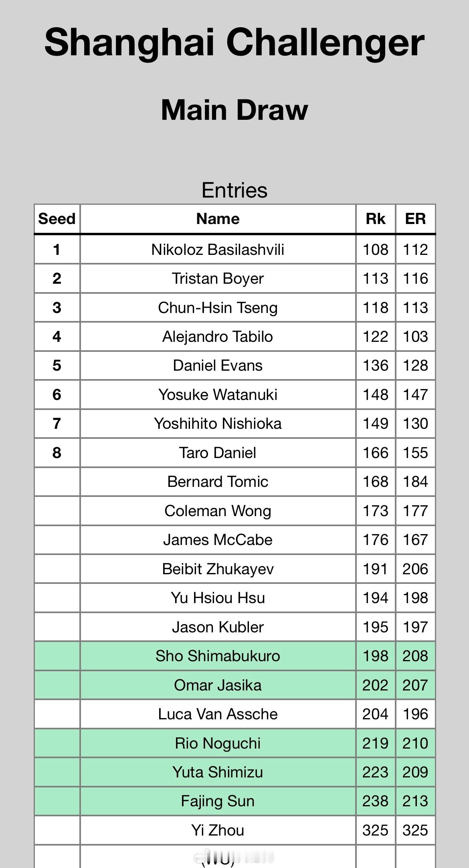This screenshot has height=868, width=469.
Task: Click the ER column header
Action: tap(415, 219)
